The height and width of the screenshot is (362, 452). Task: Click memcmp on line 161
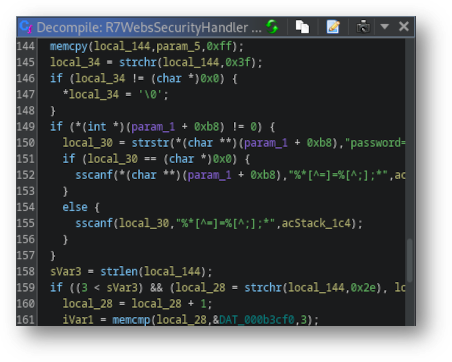coord(131,320)
